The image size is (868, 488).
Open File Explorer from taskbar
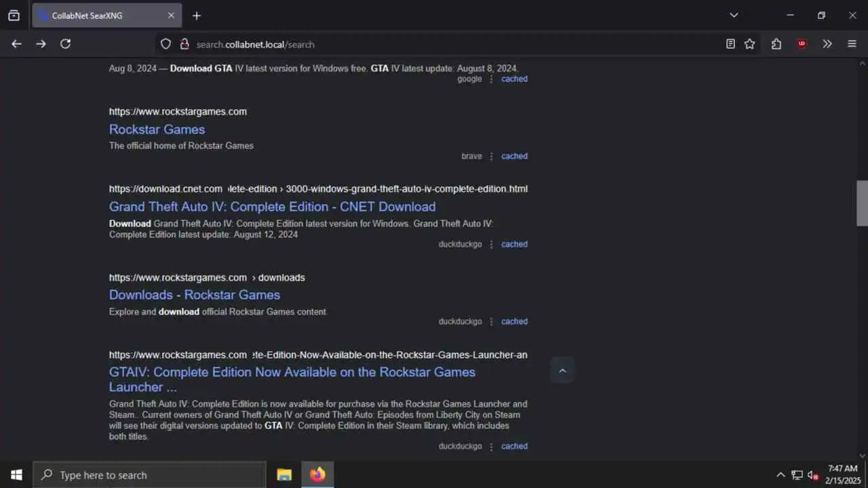pyautogui.click(x=284, y=475)
